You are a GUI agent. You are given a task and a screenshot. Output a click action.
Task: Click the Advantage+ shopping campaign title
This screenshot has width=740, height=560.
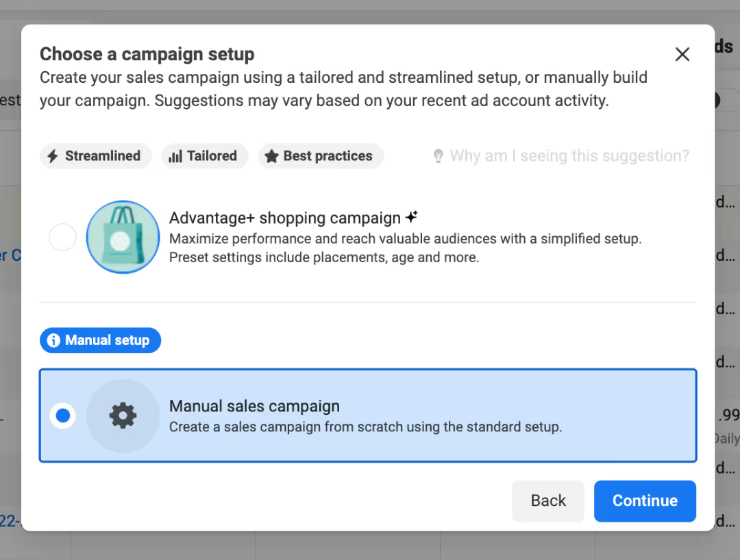point(285,218)
